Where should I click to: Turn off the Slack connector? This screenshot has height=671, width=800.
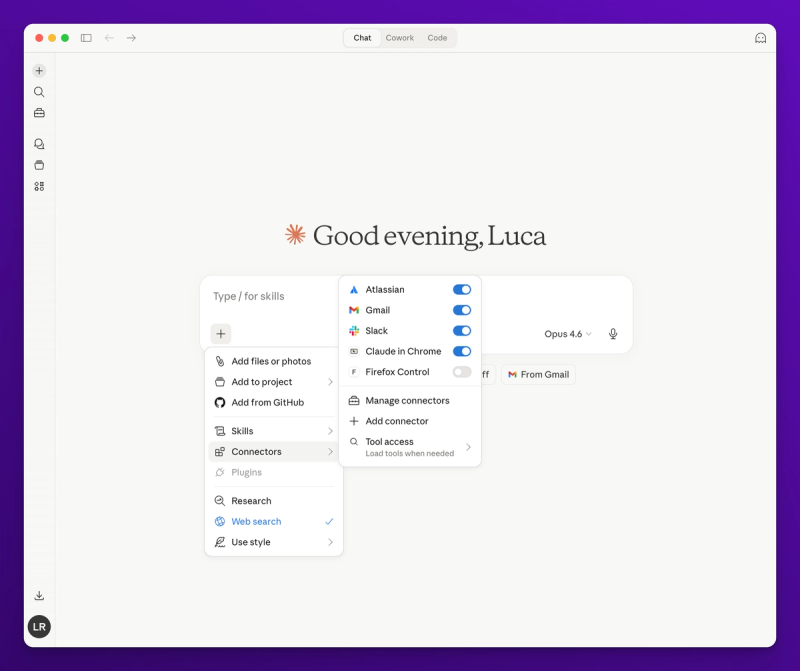[x=461, y=330]
